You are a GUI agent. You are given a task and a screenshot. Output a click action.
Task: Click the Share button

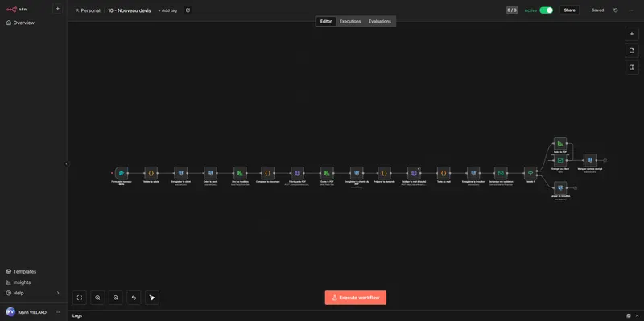point(569,10)
